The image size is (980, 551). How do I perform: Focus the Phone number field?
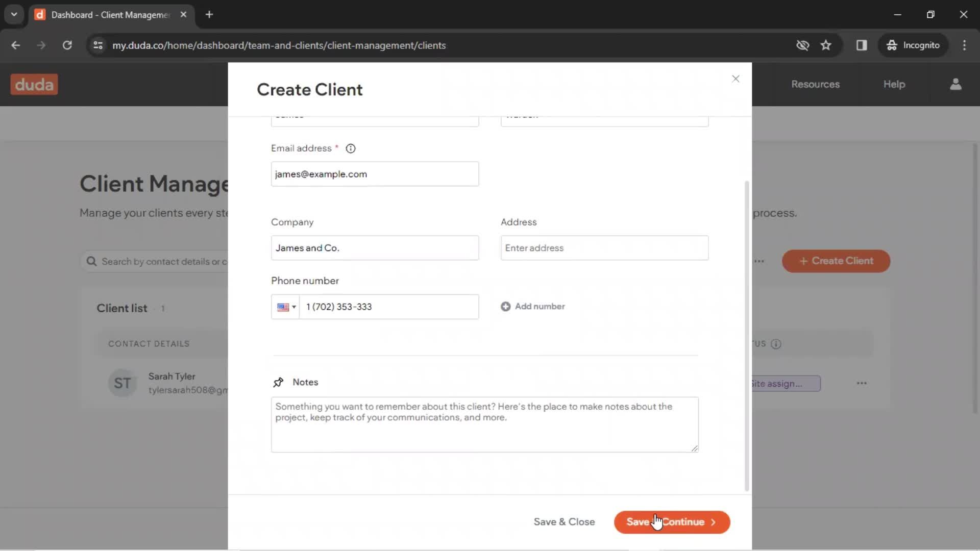pos(389,307)
